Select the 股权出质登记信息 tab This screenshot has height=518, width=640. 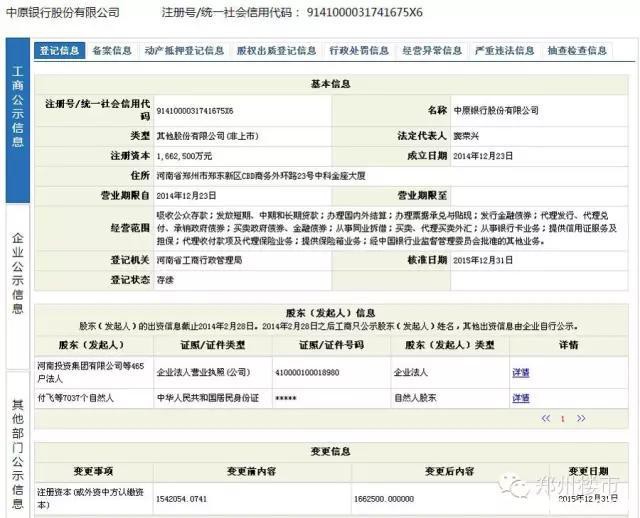tap(276, 51)
